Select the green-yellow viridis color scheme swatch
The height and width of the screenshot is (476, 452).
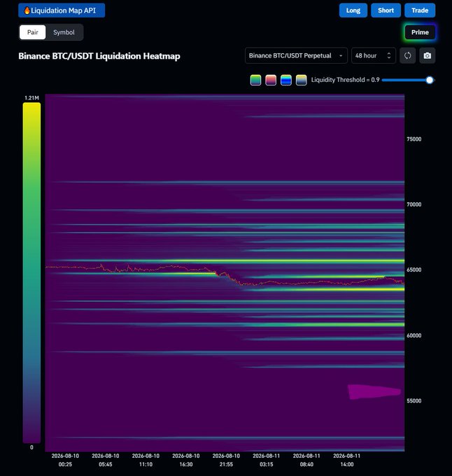pyautogui.click(x=255, y=80)
